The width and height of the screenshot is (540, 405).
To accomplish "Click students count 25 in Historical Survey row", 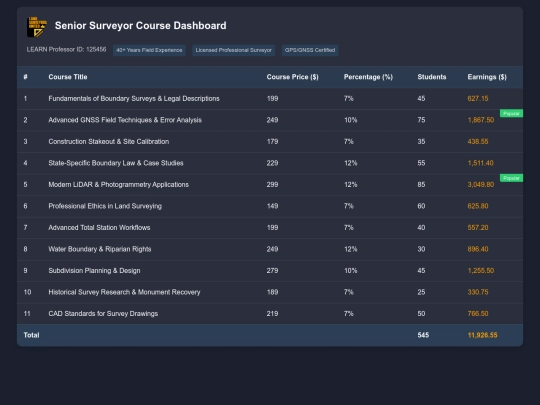I will [421, 292].
